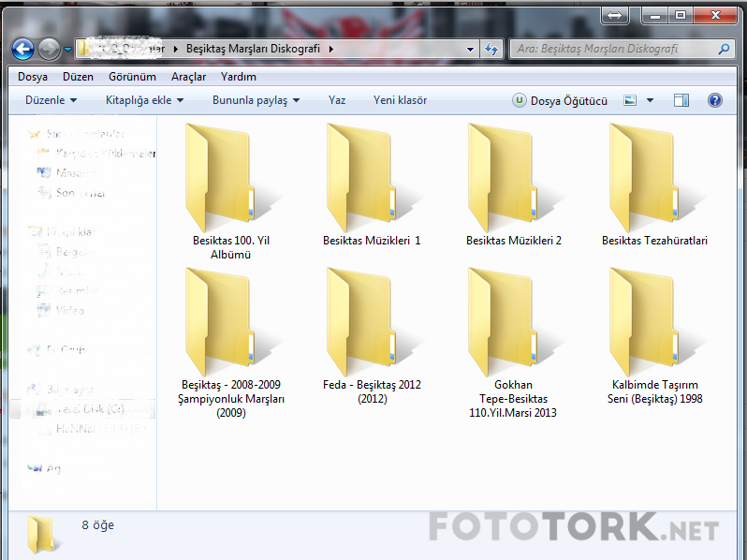The image size is (747, 560).
Task: Open the Düzen menu
Action: [x=78, y=77]
